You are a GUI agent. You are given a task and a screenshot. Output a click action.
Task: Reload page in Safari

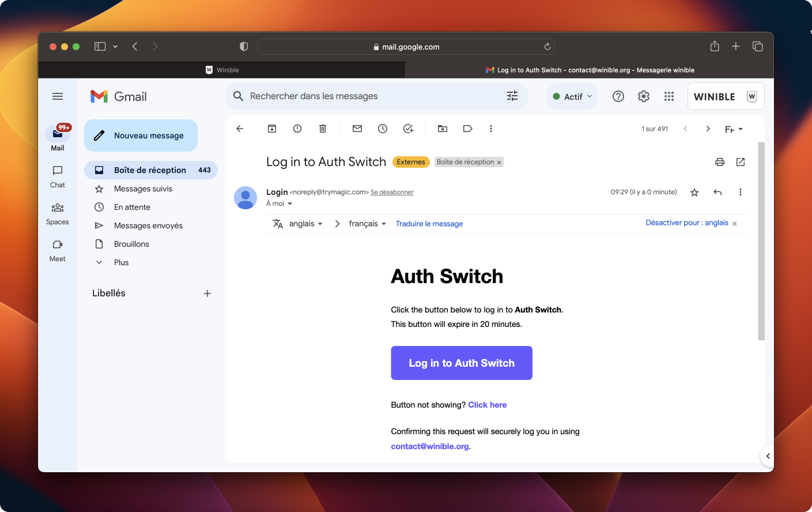(547, 47)
